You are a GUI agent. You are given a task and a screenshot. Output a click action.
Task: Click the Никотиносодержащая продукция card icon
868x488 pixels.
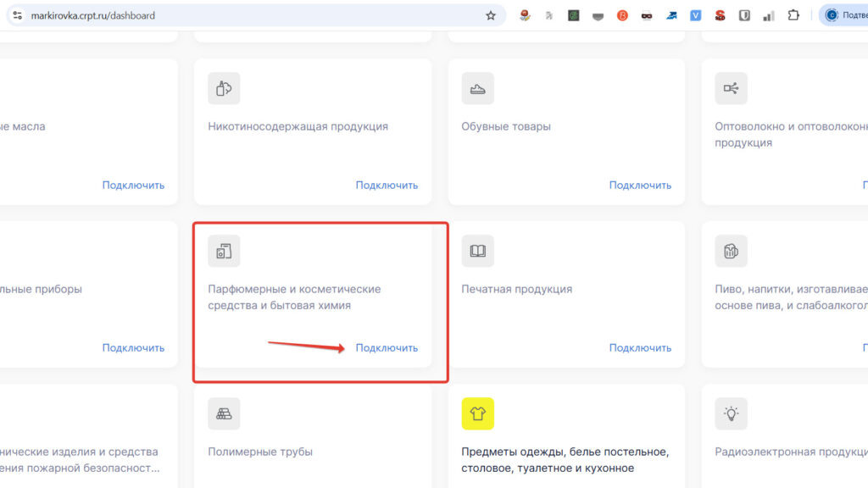223,88
